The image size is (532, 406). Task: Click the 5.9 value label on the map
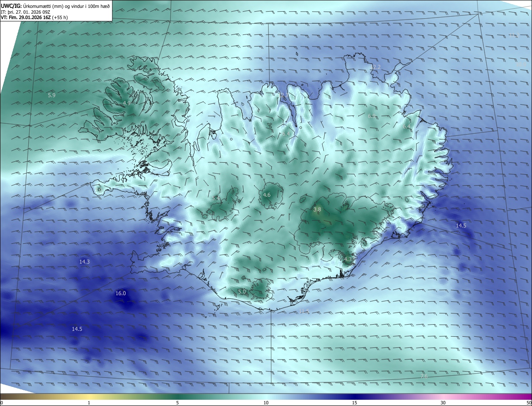point(52,95)
